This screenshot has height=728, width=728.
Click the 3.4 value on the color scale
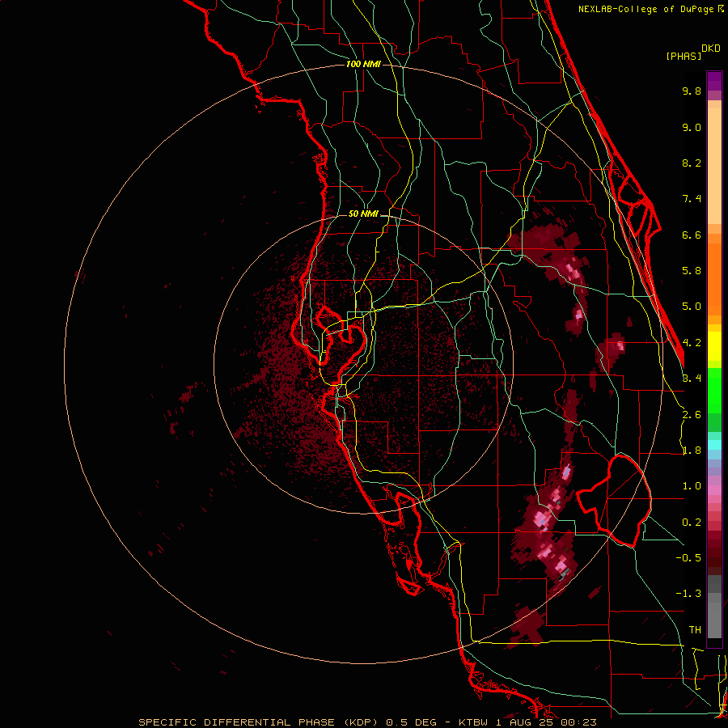pyautogui.click(x=692, y=379)
